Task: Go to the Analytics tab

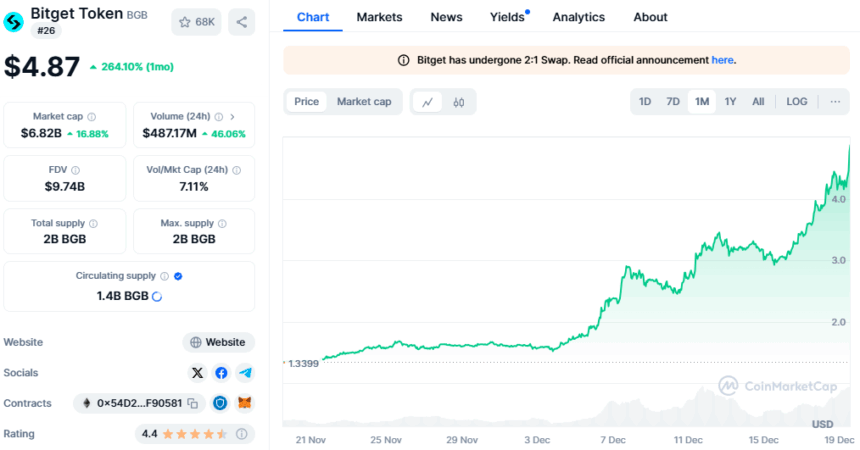Action: coord(579,17)
